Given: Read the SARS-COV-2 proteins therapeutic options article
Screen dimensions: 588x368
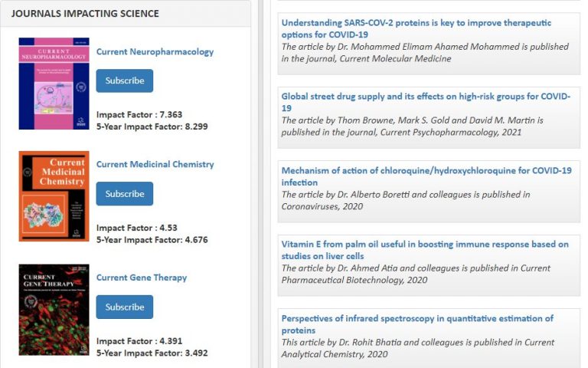Looking at the screenshot, I should pos(416,28).
